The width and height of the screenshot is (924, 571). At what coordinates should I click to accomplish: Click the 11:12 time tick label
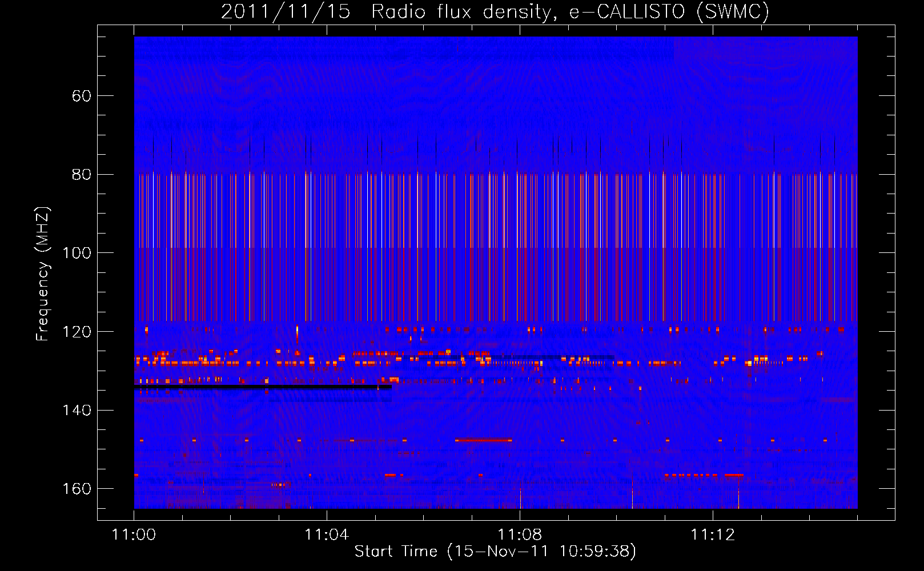(713, 535)
